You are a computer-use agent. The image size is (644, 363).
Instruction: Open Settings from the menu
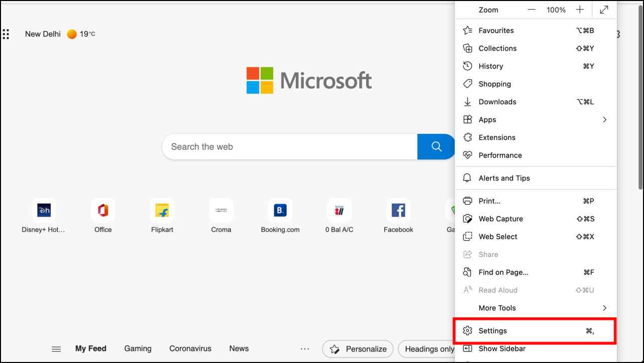point(536,331)
